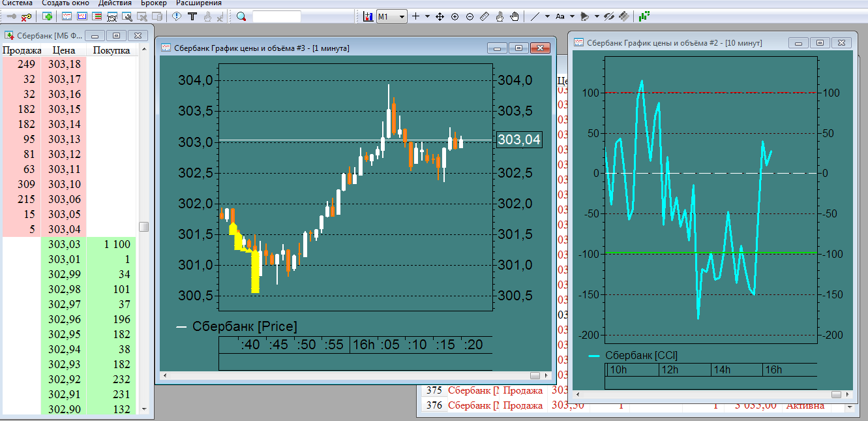Click the 303,04 current price label on chart

click(x=519, y=139)
